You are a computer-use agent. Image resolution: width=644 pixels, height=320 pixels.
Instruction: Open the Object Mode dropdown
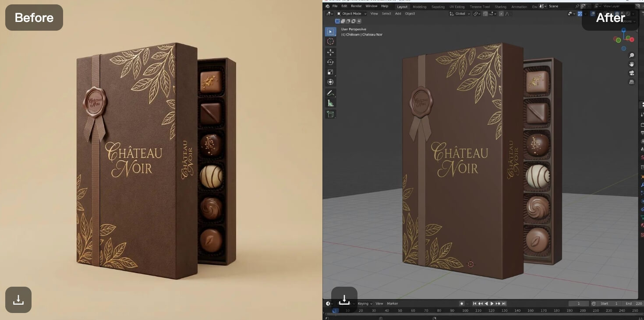350,14
